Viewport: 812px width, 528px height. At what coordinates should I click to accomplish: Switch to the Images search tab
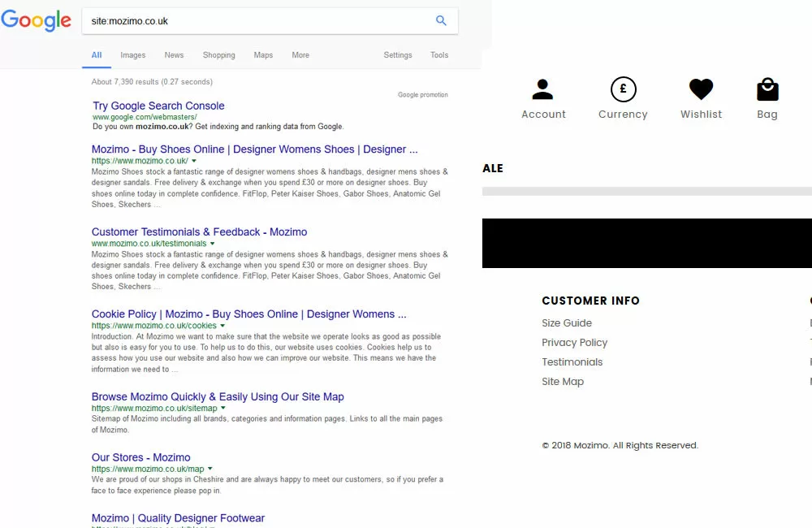tap(133, 55)
